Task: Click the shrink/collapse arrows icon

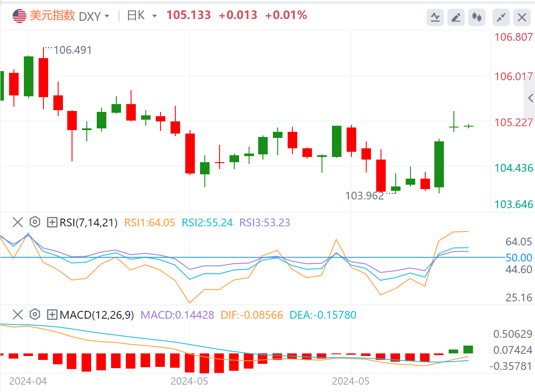Action: pyautogui.click(x=501, y=17)
